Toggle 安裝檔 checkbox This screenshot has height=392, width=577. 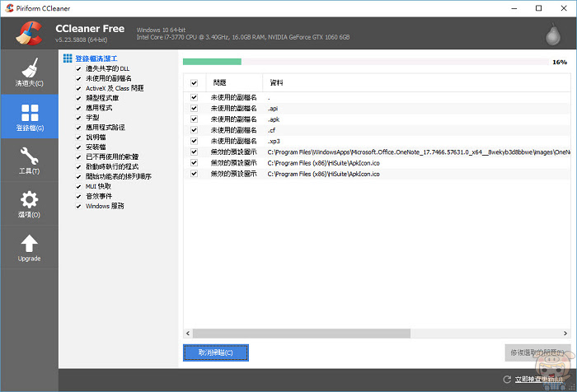pos(78,147)
